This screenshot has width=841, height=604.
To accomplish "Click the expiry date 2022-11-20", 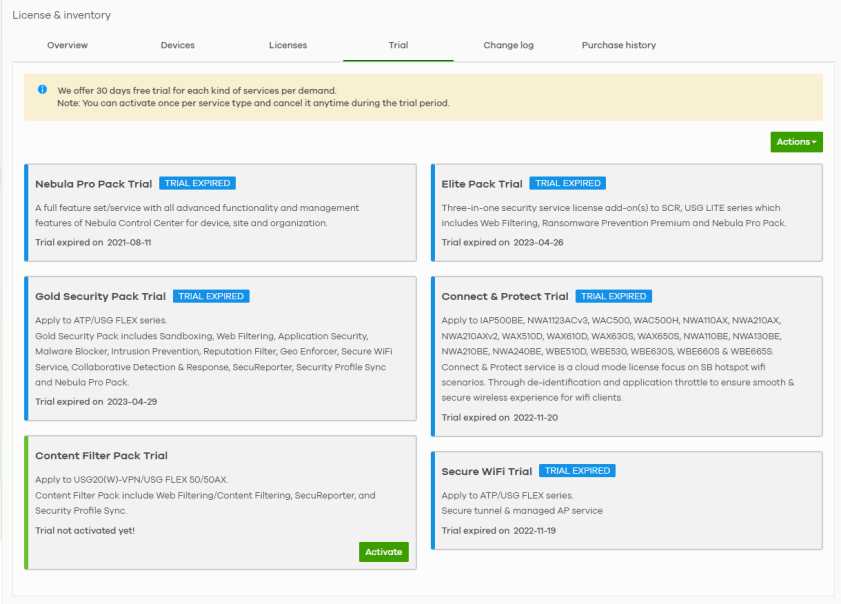I will pyautogui.click(x=536, y=417).
